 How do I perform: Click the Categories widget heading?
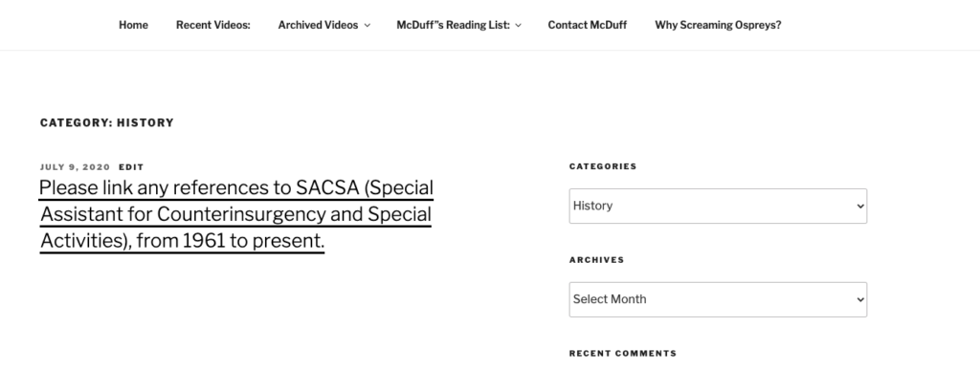[603, 166]
